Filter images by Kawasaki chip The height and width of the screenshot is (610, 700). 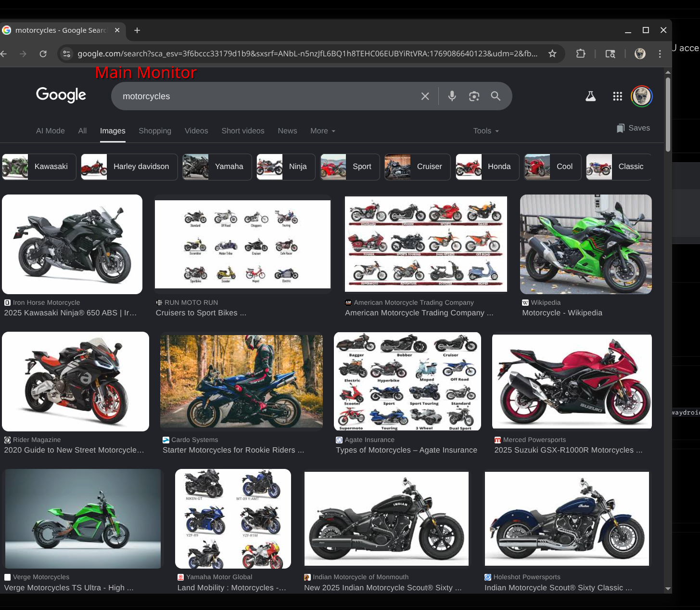(x=38, y=167)
